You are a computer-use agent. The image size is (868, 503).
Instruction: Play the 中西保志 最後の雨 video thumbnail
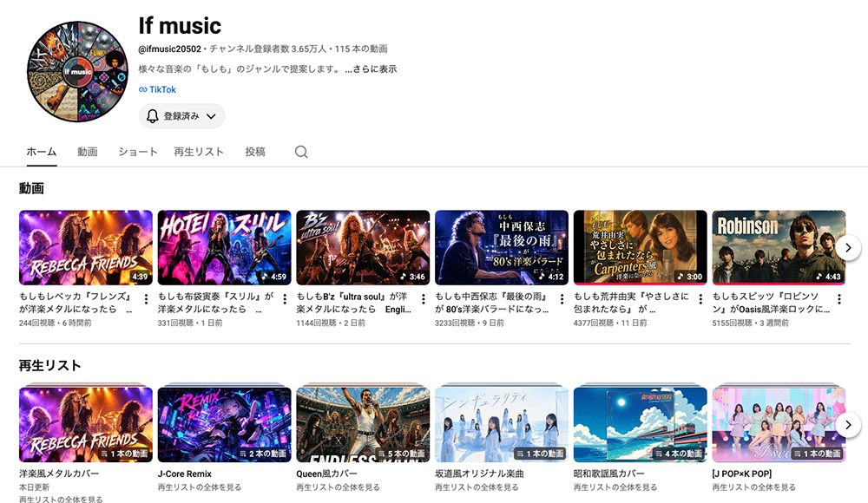502,247
